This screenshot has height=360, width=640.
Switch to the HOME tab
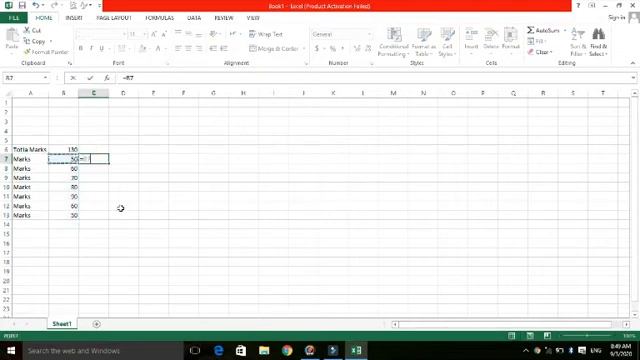(44, 18)
